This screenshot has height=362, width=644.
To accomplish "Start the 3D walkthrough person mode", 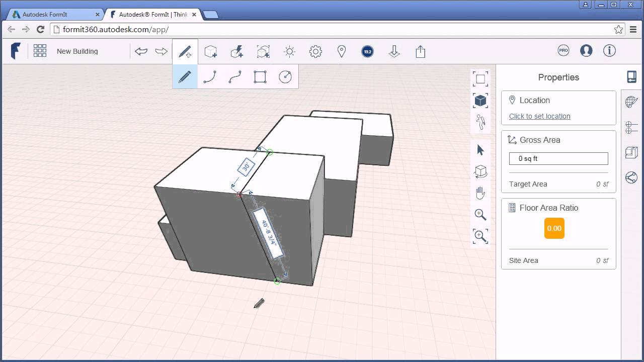I will [x=480, y=122].
